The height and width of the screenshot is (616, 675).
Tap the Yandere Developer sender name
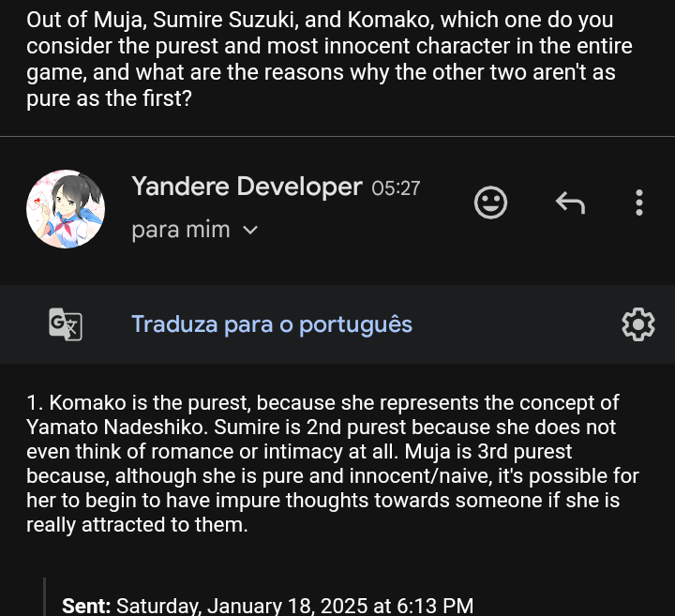(247, 187)
